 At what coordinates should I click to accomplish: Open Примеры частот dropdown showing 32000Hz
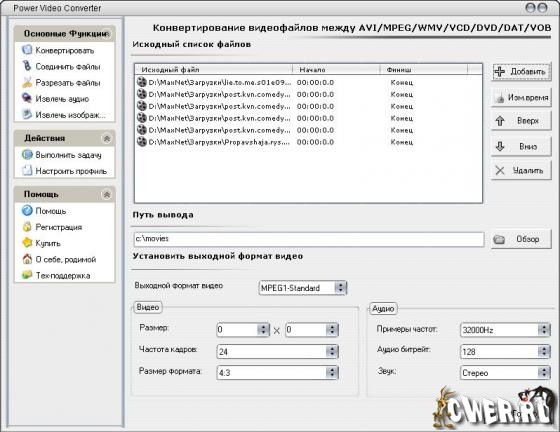[x=544, y=330]
